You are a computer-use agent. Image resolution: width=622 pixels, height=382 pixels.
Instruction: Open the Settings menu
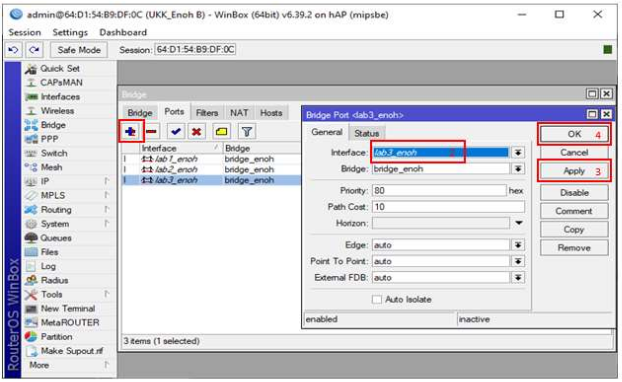70,33
